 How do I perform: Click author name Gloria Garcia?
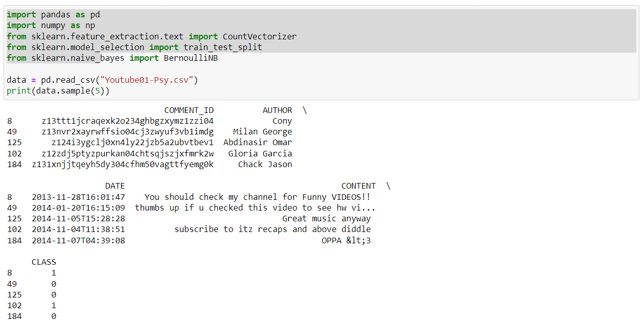[x=260, y=153]
